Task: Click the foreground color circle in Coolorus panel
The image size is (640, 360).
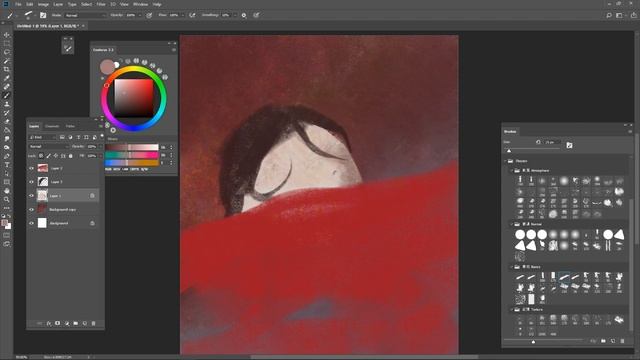Action: pyautogui.click(x=107, y=67)
